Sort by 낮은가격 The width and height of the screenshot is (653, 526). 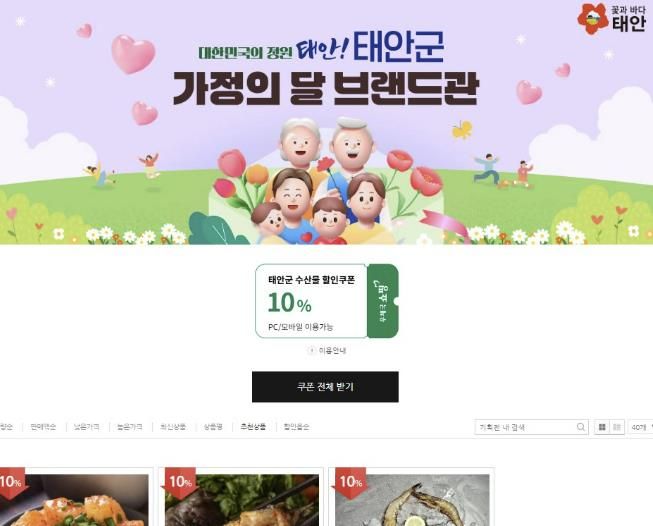[87, 427]
